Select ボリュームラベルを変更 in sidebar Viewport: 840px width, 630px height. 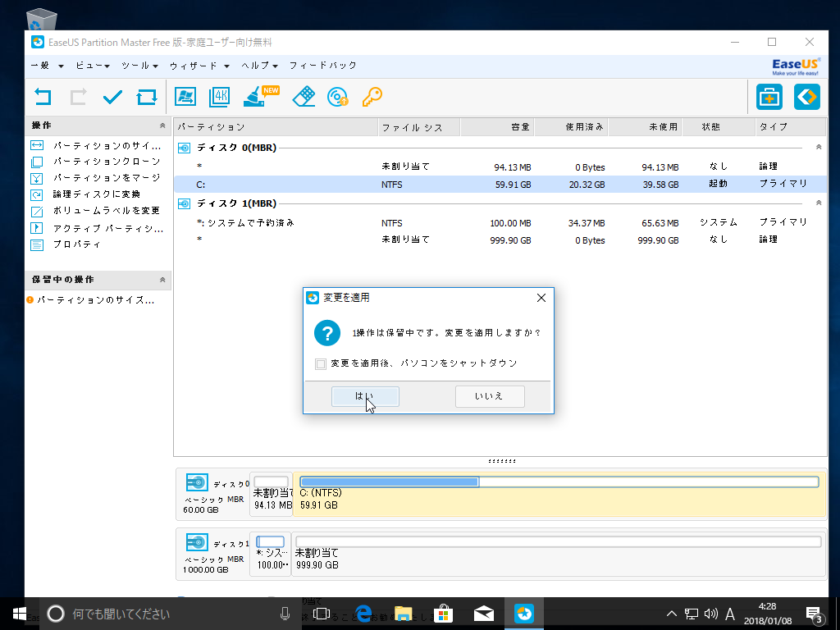(106, 211)
